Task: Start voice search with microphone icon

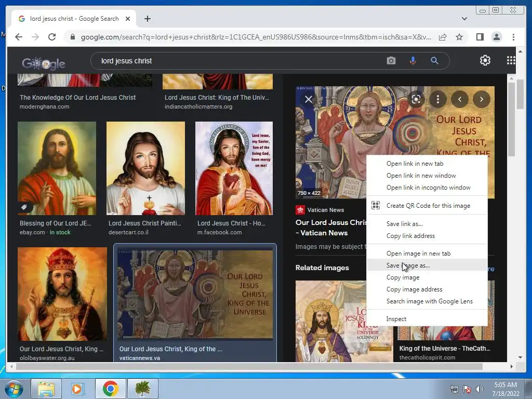Action: pyautogui.click(x=413, y=61)
